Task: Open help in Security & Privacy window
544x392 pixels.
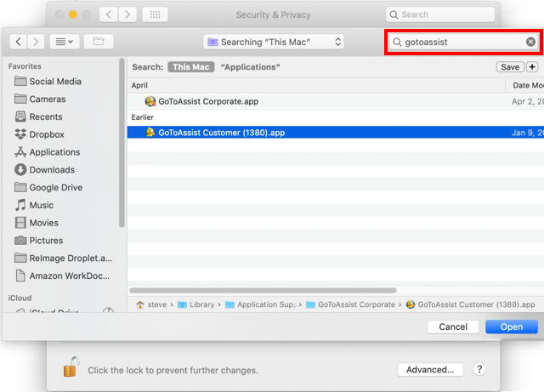Action: point(479,369)
